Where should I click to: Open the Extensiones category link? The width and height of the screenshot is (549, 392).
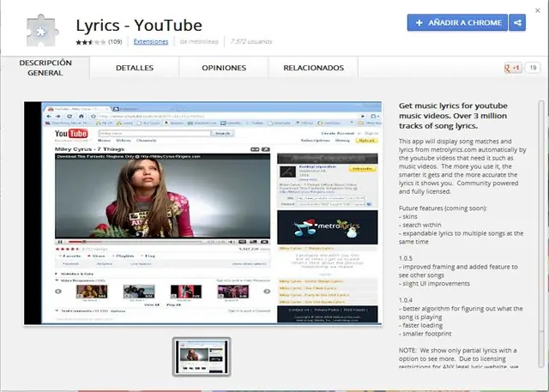tap(151, 42)
